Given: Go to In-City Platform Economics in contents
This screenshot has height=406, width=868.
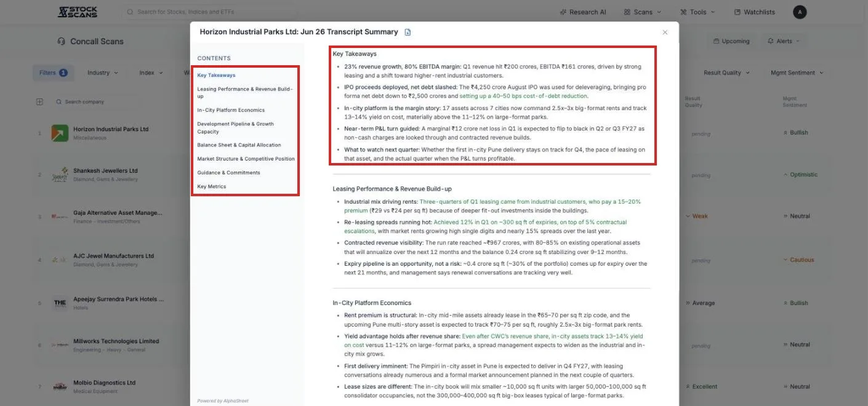Looking at the screenshot, I should click(231, 110).
